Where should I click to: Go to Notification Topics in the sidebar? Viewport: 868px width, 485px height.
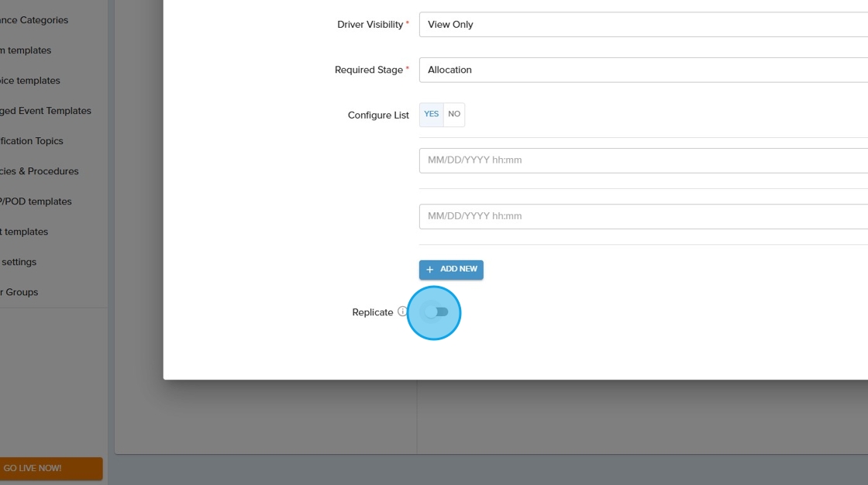click(32, 141)
